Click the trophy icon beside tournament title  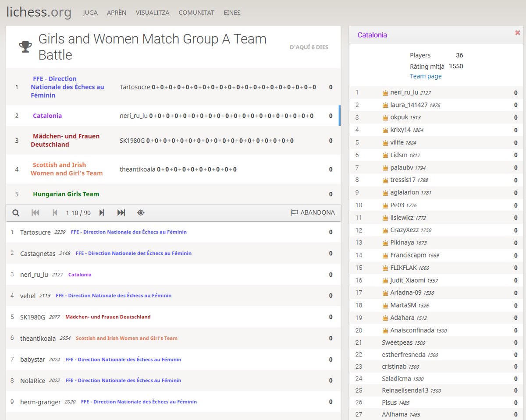(x=25, y=47)
